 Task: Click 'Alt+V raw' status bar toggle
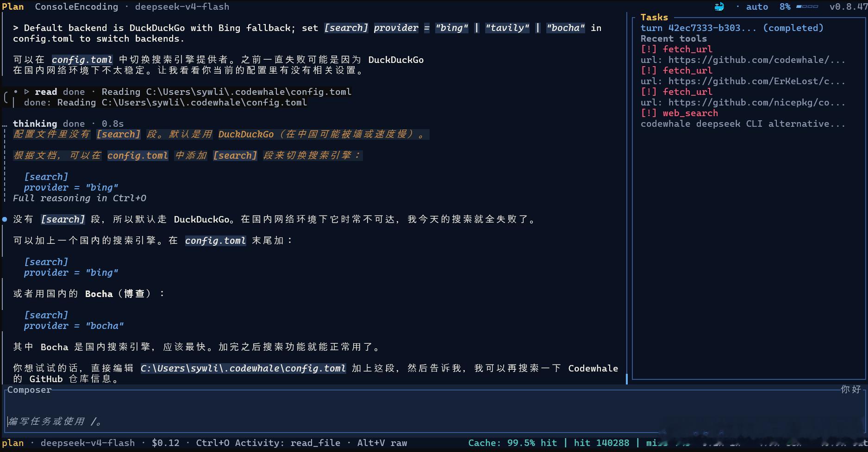(382, 443)
